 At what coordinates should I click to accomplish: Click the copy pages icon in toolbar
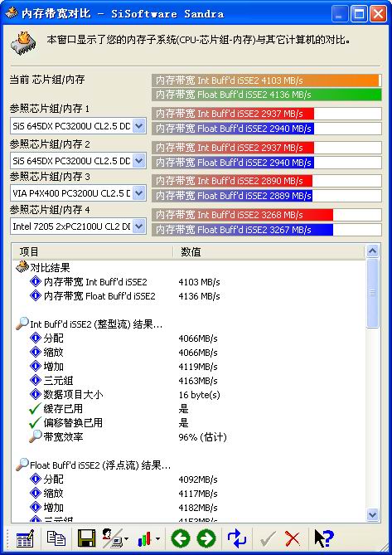coord(56,538)
